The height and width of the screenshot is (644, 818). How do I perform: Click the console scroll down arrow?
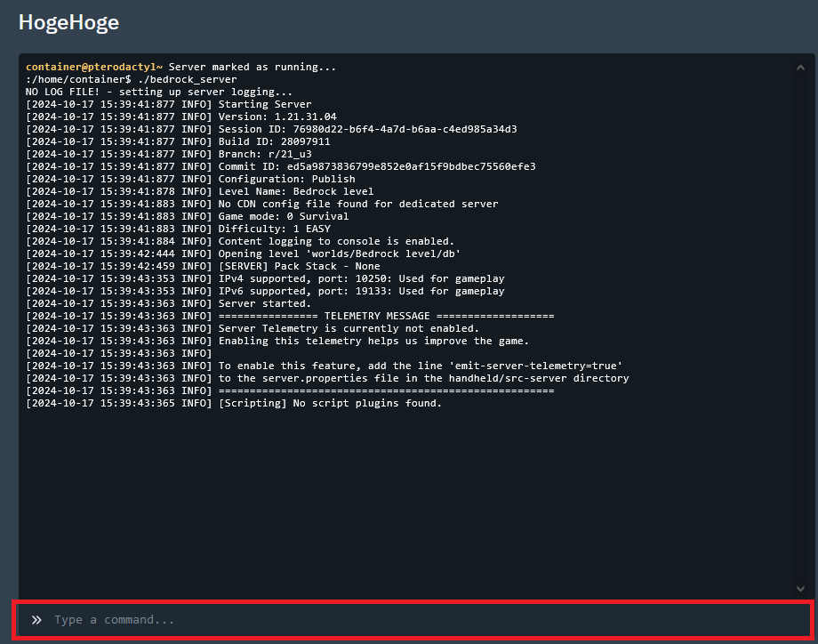(800, 588)
